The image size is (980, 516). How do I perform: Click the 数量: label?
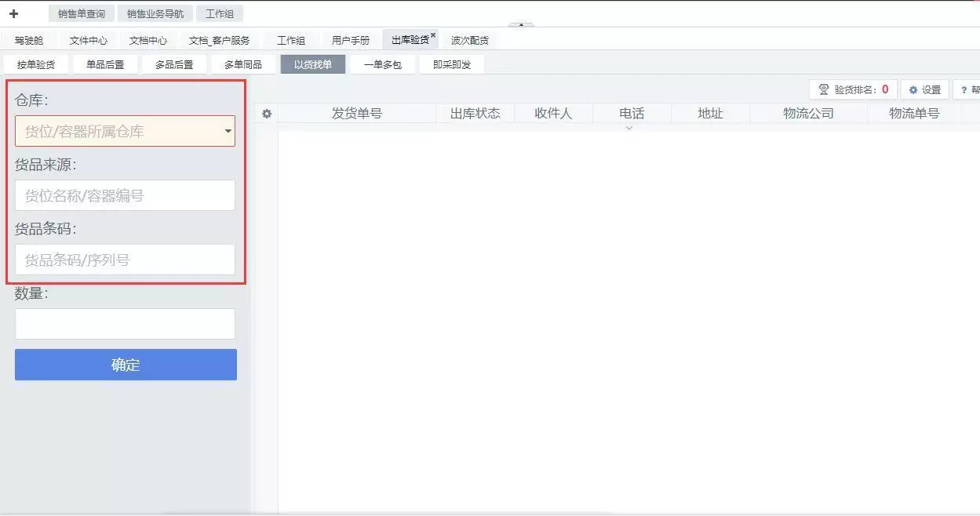coord(31,293)
